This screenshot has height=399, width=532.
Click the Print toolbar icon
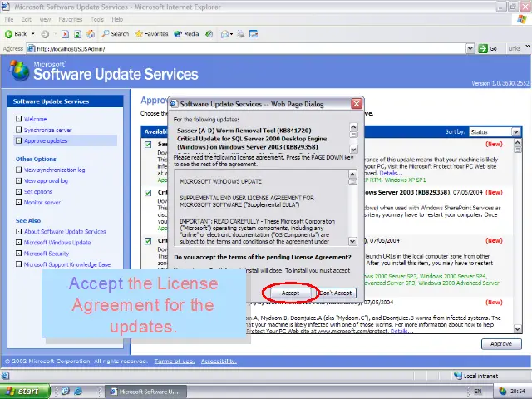[x=240, y=34]
